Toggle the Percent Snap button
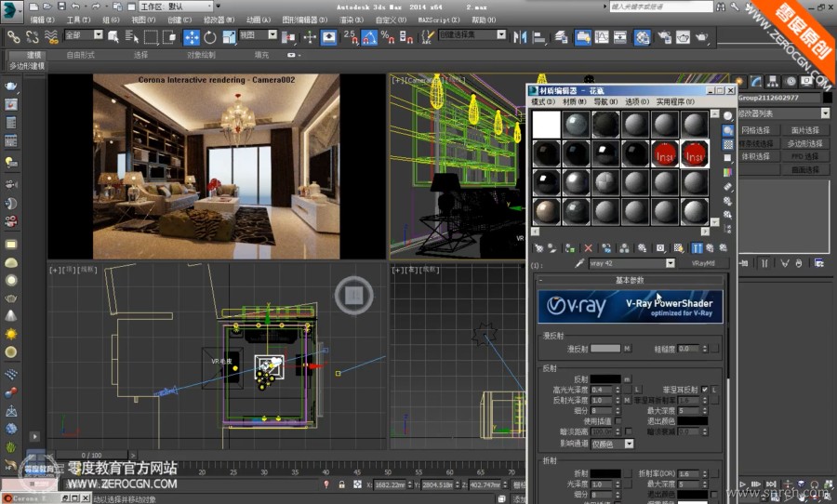 388,37
